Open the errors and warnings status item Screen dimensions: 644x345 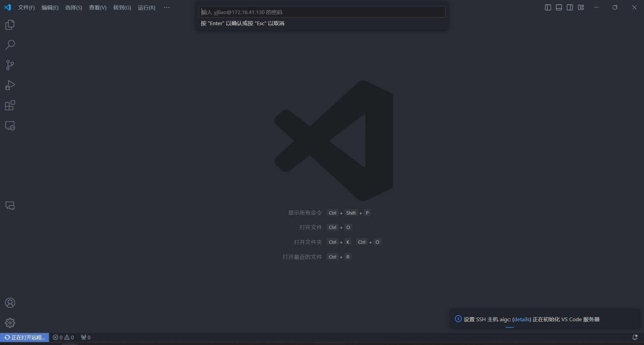click(x=63, y=337)
